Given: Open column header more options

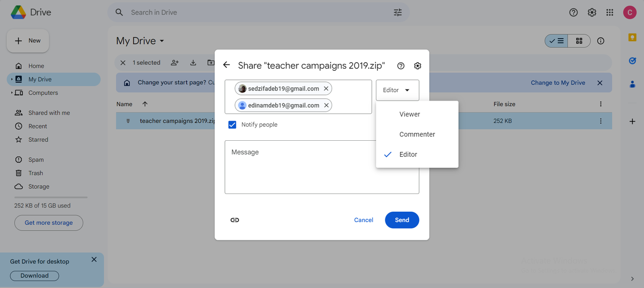Looking at the screenshot, I should pos(601,104).
